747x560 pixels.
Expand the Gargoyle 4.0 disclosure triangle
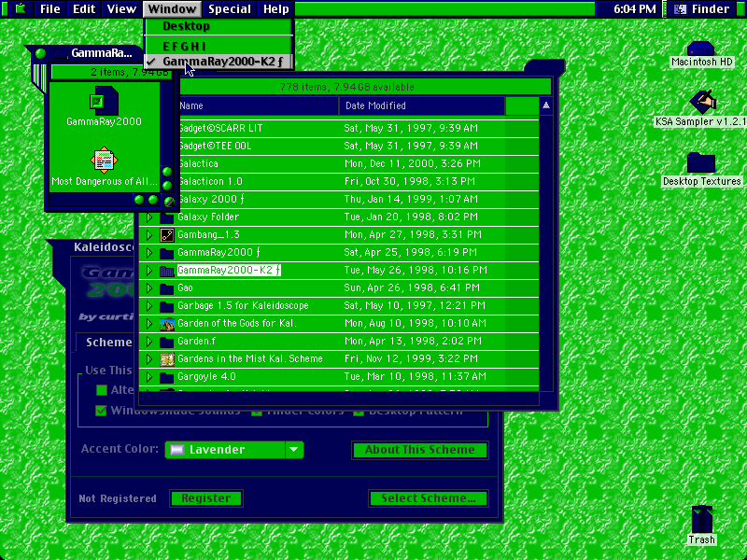tap(149, 377)
